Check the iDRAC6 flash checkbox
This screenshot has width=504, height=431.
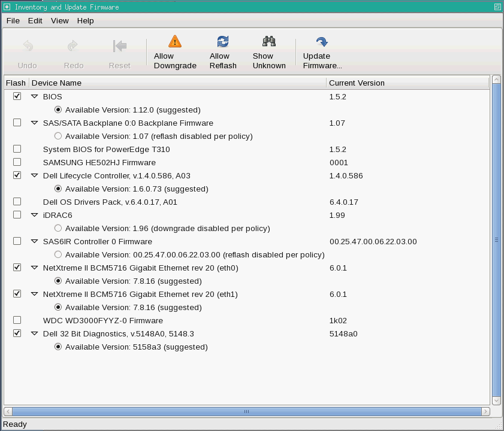17,214
